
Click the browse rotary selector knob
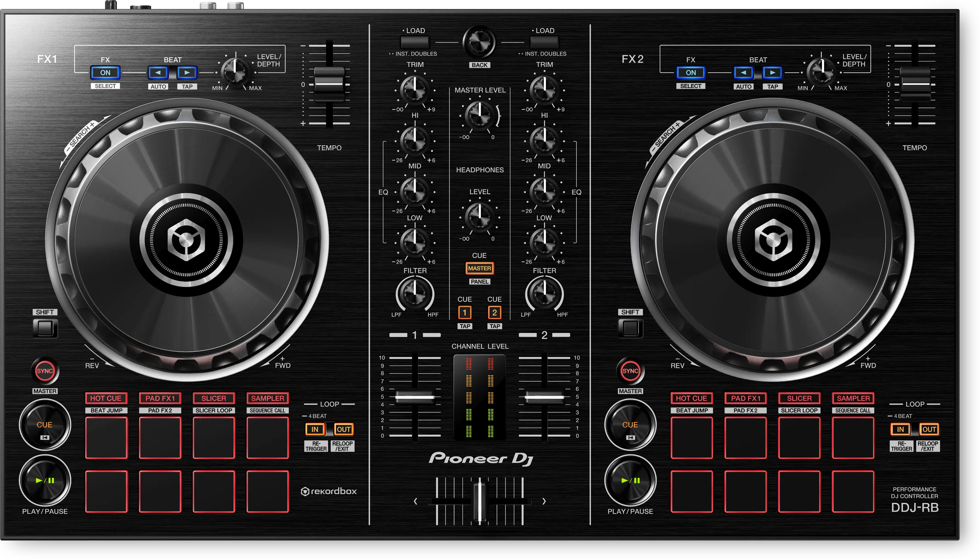point(479,42)
